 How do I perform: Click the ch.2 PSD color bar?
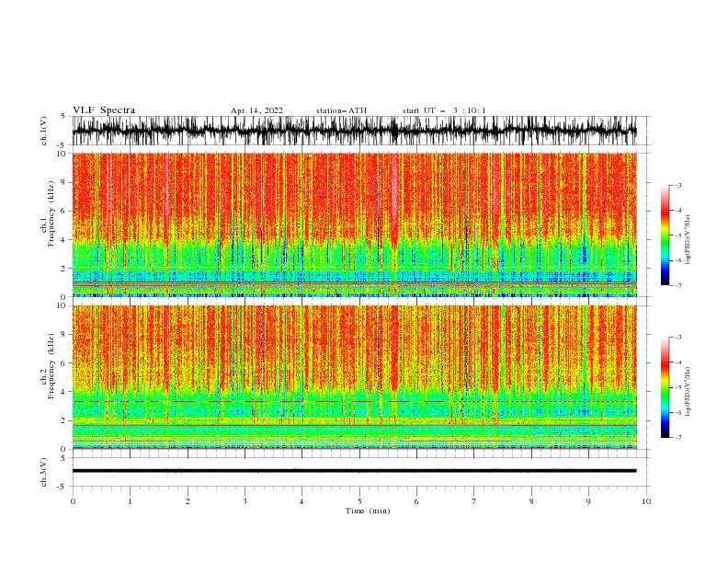point(665,387)
